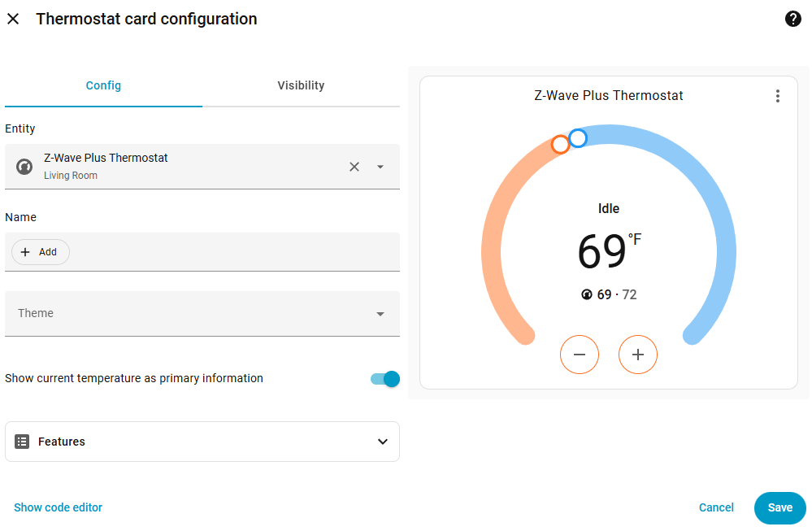
Task: Click the thermostat entity icon
Action: [x=24, y=167]
